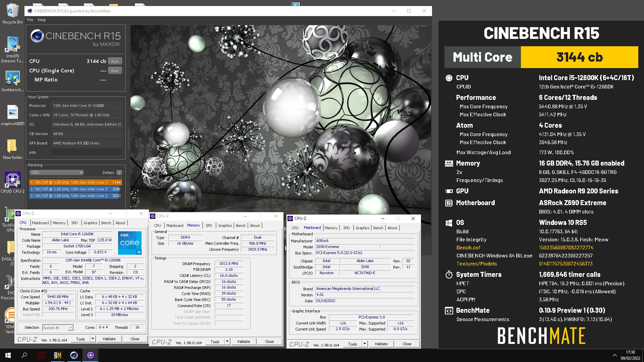Click Validate in first CPU-Z window
644x362 pixels.
109,339
